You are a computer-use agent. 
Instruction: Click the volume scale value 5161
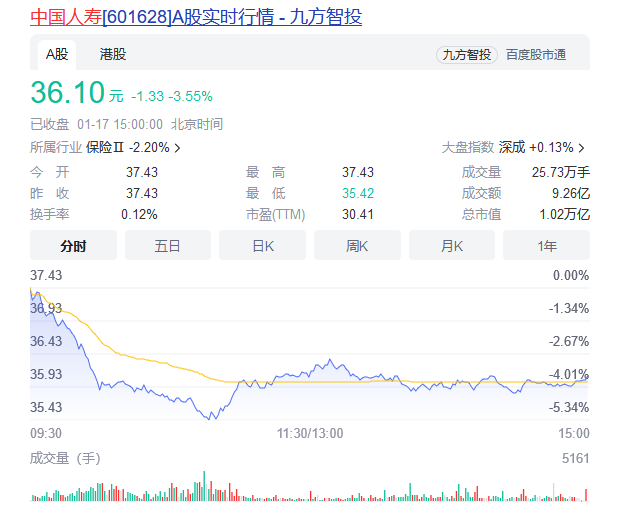(575, 458)
